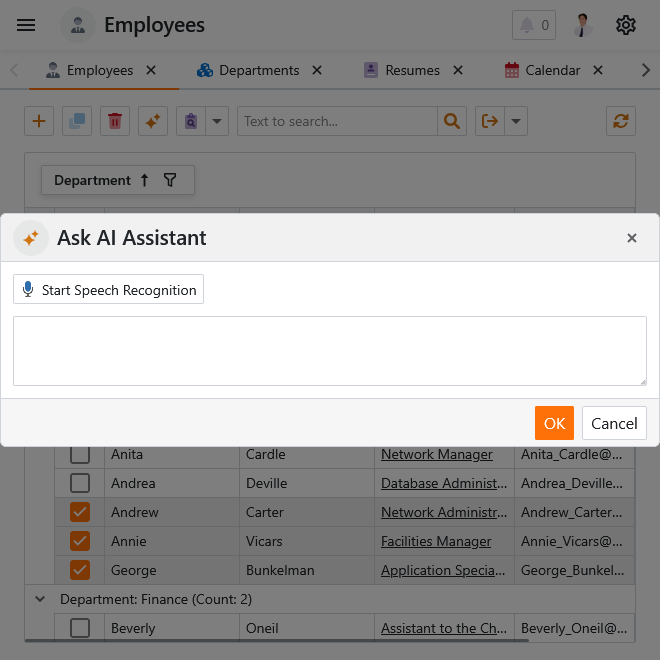Collapse the Department: Finance group

pyautogui.click(x=40, y=599)
